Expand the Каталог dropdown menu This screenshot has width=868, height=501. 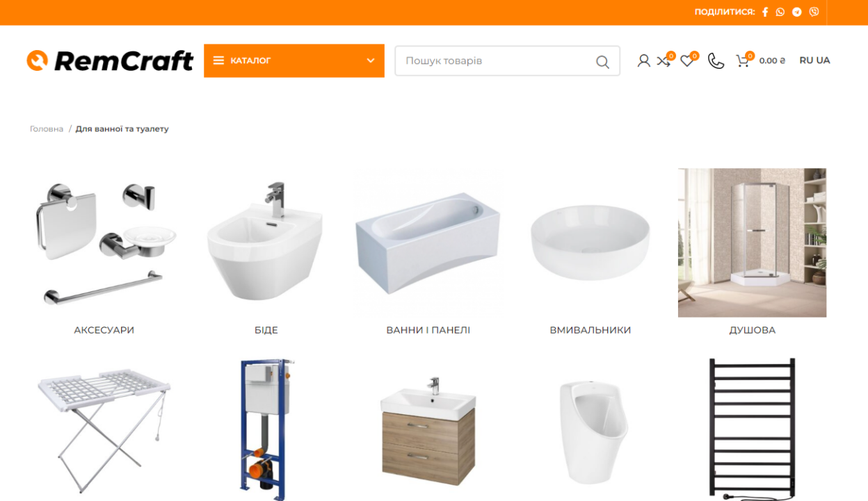coord(294,60)
